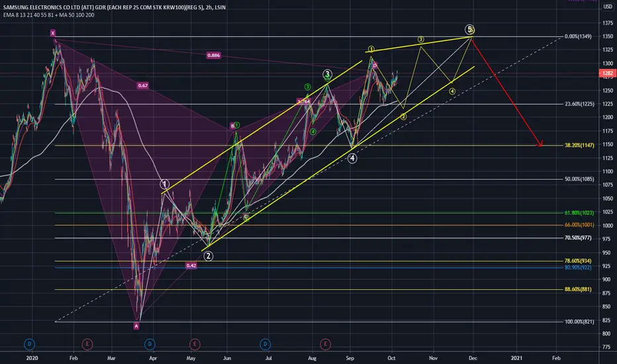Select the 2021 label on the time axis

pos(516,358)
